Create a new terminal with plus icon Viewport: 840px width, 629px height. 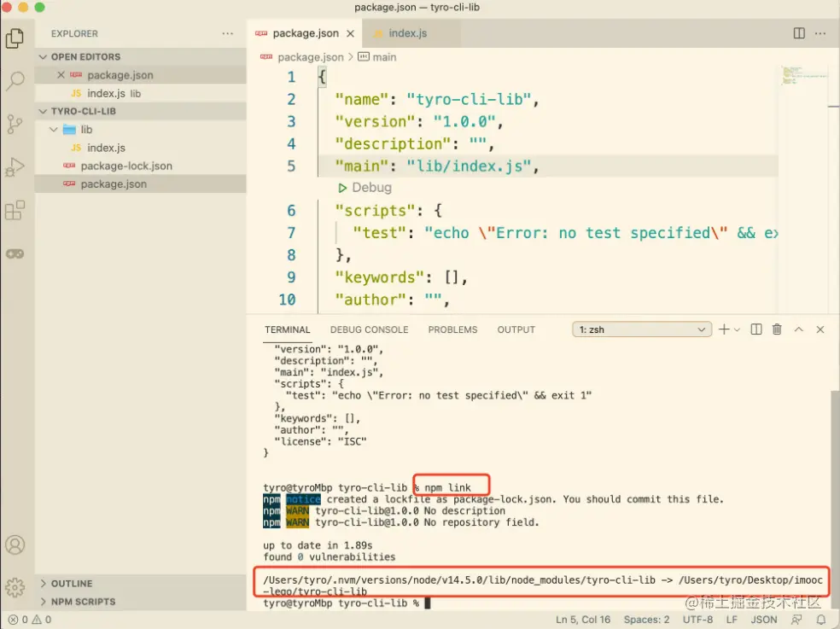(724, 329)
